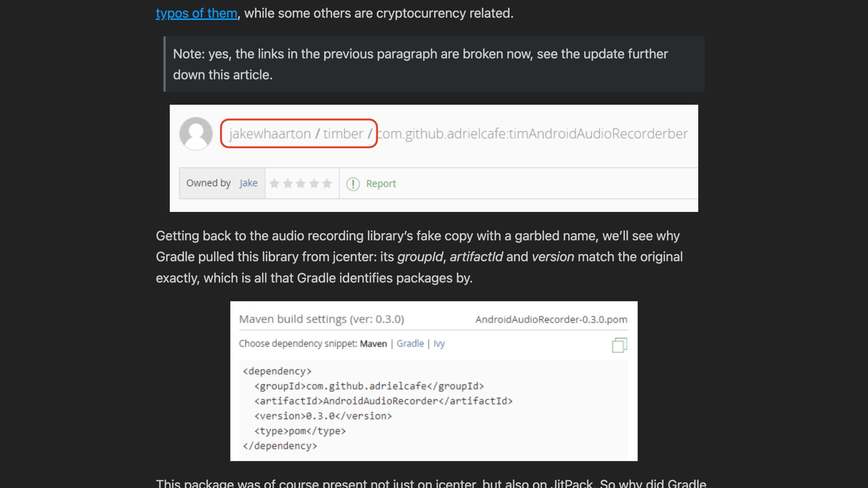
Task: Switch to the Ivy snippet tab
Action: click(x=439, y=344)
